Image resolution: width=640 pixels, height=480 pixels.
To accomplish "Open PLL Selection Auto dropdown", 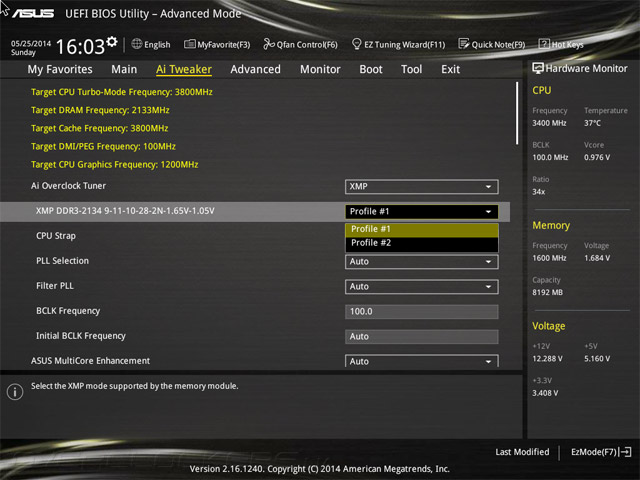I will [421, 262].
